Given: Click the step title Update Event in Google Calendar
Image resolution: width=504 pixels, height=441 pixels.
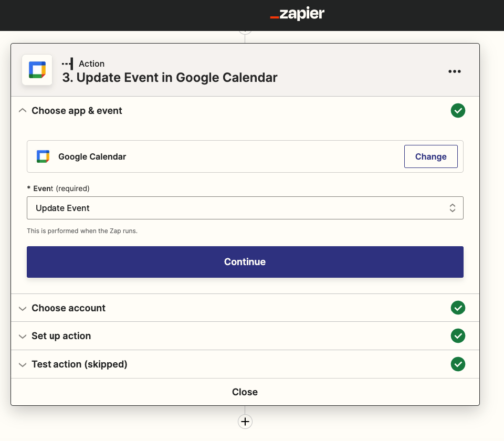Looking at the screenshot, I should [170, 78].
